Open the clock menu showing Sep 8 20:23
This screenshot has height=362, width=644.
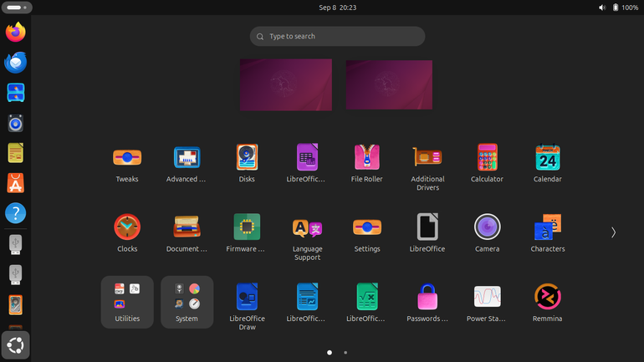tap(338, 8)
